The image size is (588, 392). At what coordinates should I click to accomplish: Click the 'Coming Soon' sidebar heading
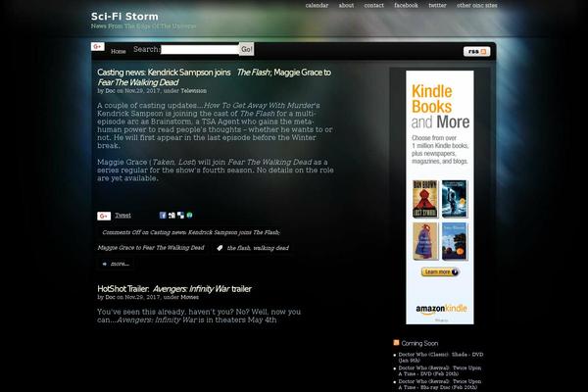coord(419,343)
